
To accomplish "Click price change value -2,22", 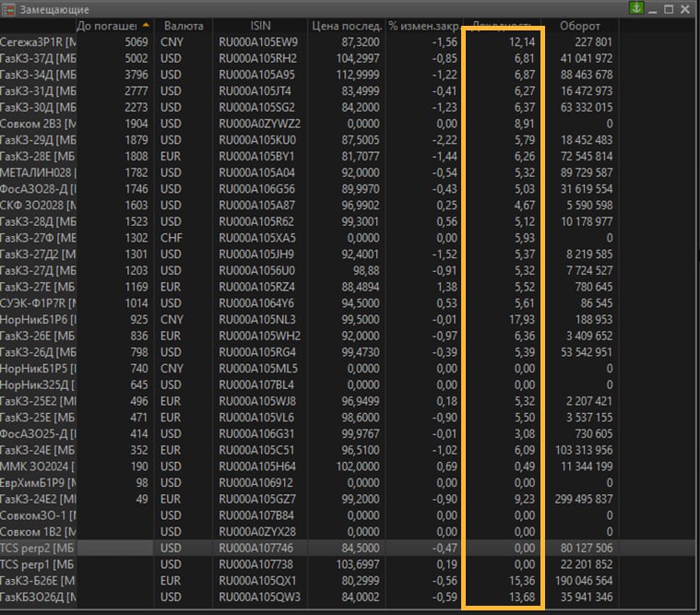I will coord(445,140).
